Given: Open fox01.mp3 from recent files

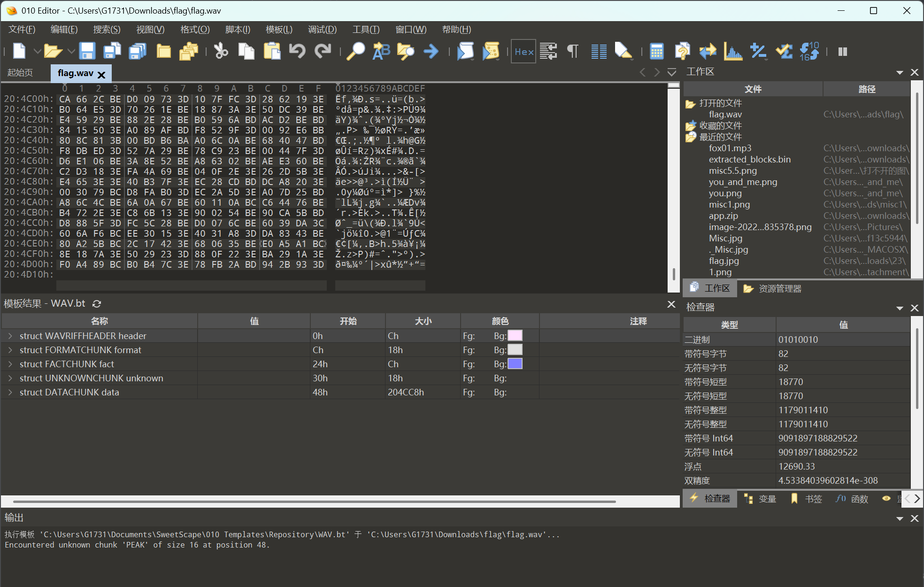Looking at the screenshot, I should coord(730,148).
